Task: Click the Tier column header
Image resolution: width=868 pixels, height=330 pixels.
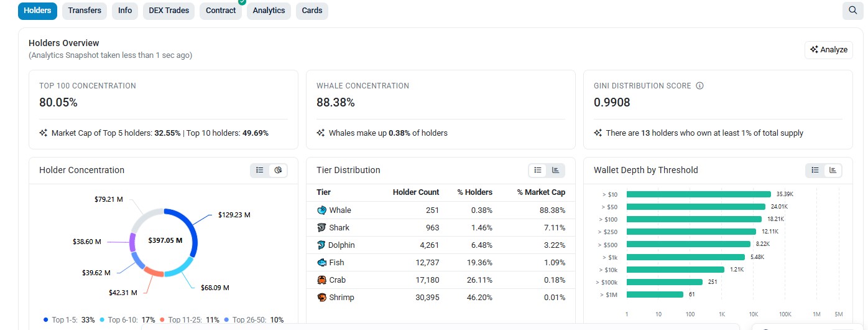Action: click(x=323, y=192)
